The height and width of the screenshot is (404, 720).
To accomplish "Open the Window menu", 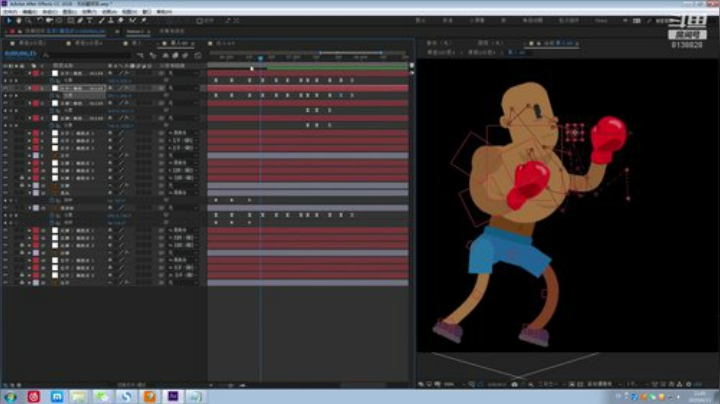I will pyautogui.click(x=146, y=11).
